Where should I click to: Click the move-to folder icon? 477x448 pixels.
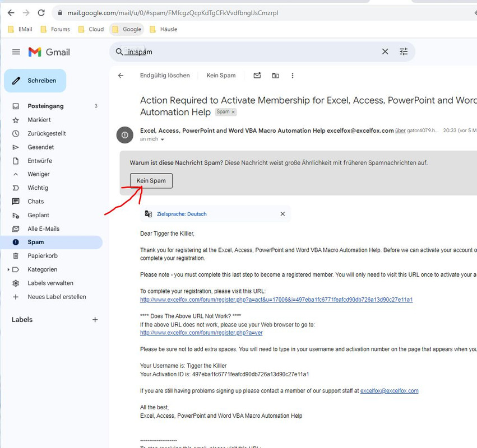[x=275, y=76]
